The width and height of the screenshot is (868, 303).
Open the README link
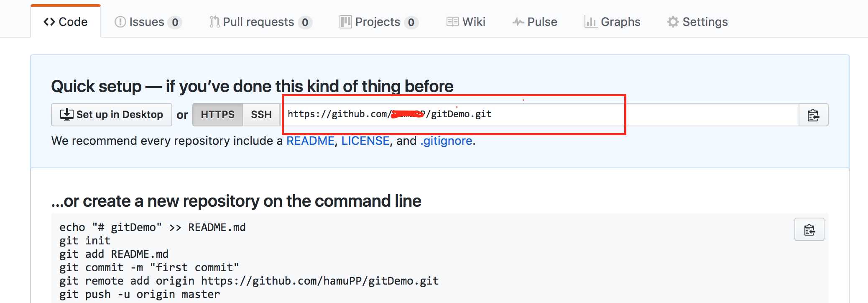click(x=310, y=141)
